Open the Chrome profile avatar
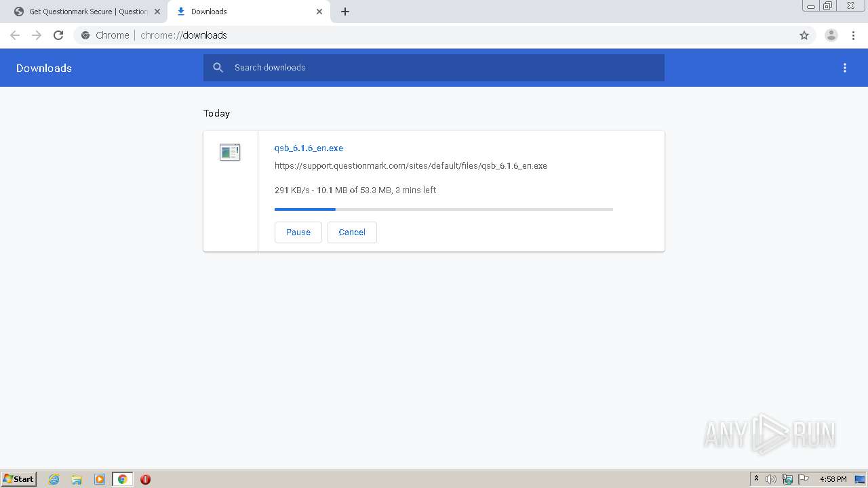 click(x=831, y=35)
